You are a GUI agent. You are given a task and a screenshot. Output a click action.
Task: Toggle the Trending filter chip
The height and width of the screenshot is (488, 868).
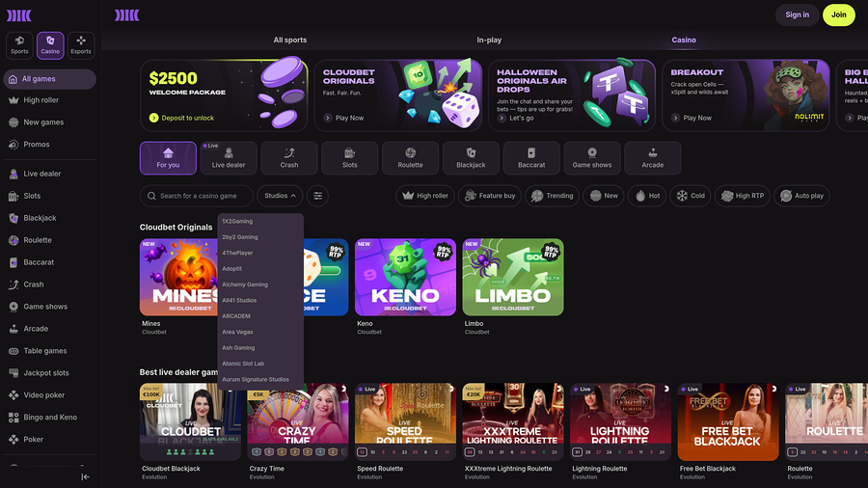click(x=552, y=196)
